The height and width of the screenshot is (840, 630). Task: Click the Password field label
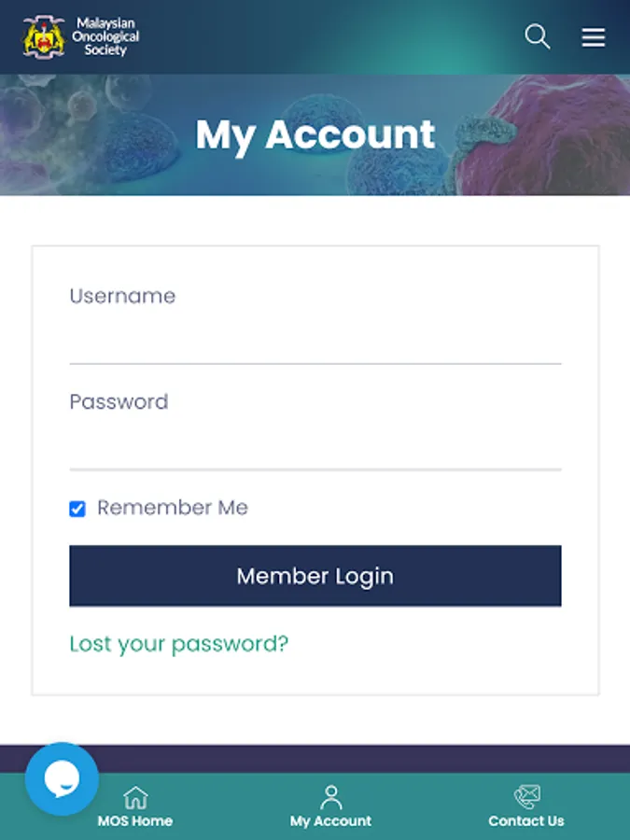pyautogui.click(x=119, y=401)
